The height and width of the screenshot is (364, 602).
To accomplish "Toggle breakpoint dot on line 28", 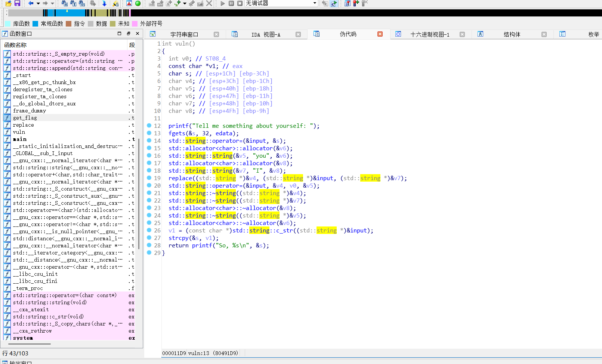I will pyautogui.click(x=149, y=245).
